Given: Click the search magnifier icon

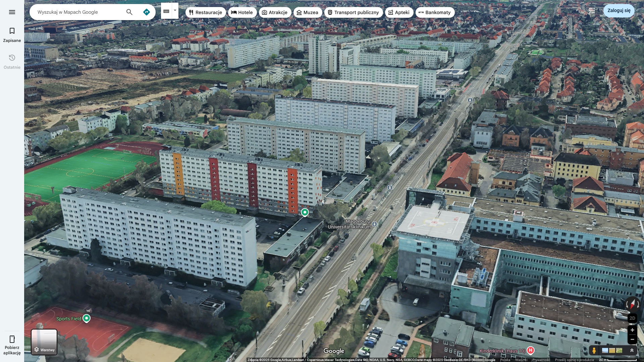Looking at the screenshot, I should pos(129,12).
